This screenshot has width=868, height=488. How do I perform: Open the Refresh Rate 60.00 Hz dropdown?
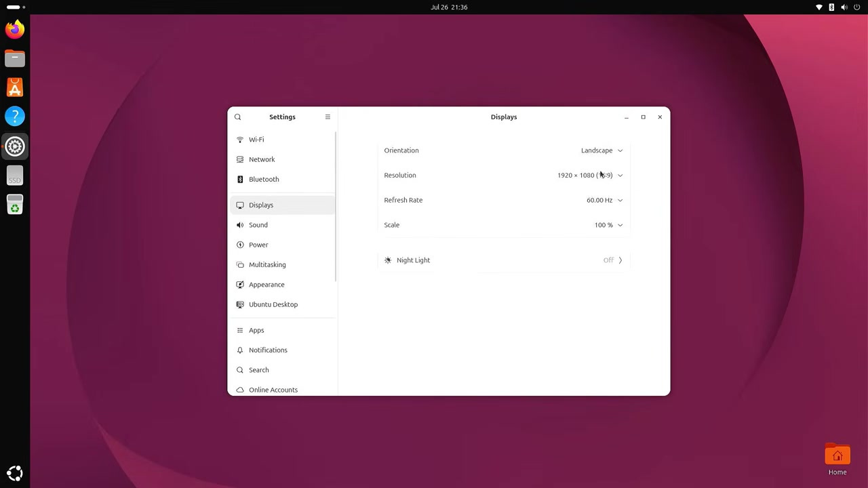[604, 200]
